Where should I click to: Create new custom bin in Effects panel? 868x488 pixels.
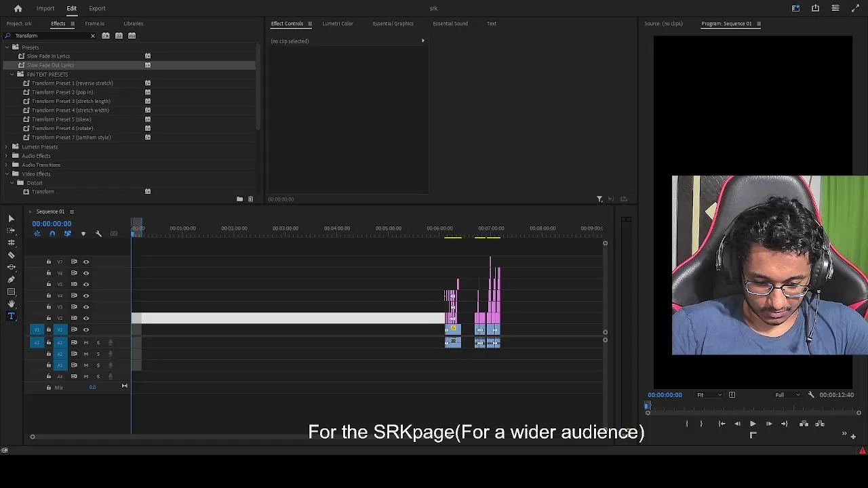pos(239,199)
